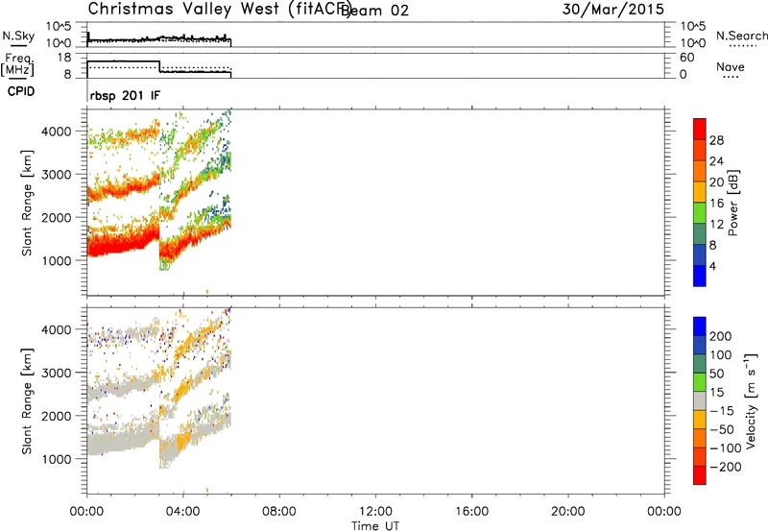Click the frequency axis '18' tick
768x532 pixels.
coord(63,58)
